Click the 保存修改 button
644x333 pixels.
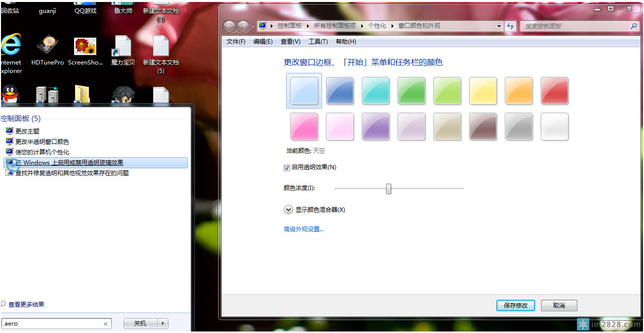[x=515, y=306]
